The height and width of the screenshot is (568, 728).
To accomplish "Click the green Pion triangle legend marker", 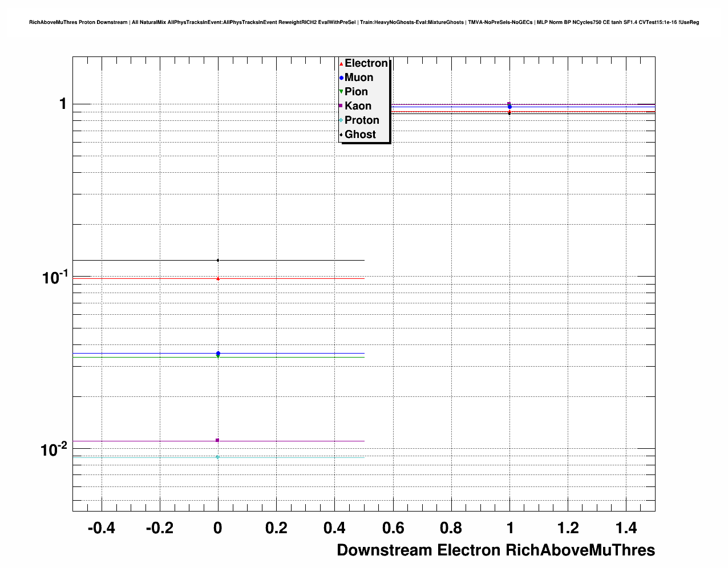I will pyautogui.click(x=341, y=92).
